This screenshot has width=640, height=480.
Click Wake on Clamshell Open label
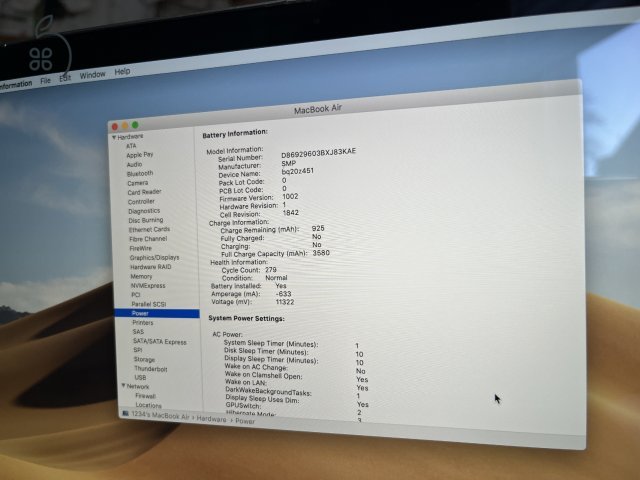[x=264, y=375]
